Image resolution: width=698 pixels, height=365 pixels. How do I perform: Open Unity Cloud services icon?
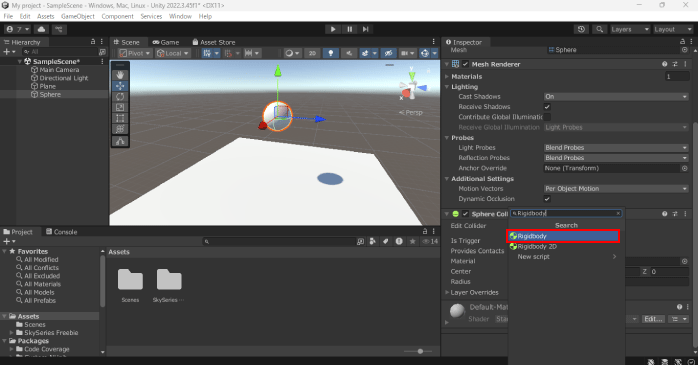coord(41,29)
